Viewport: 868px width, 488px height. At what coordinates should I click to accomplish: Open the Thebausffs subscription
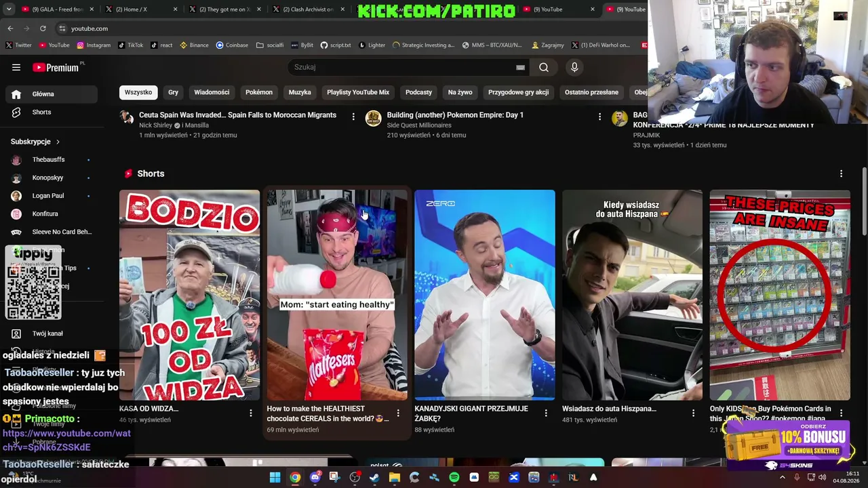tap(53, 159)
